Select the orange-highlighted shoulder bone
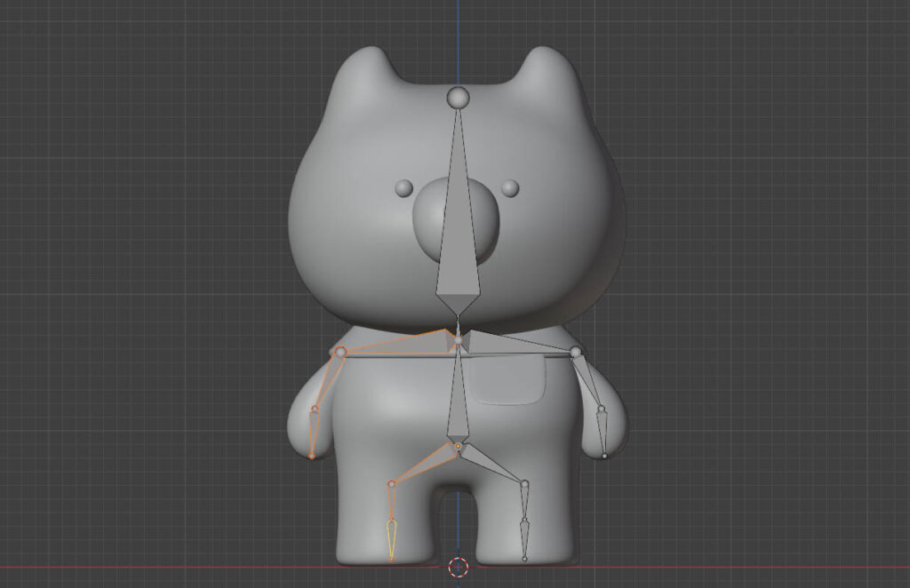Viewport: 910px width, 588px height. coord(400,340)
